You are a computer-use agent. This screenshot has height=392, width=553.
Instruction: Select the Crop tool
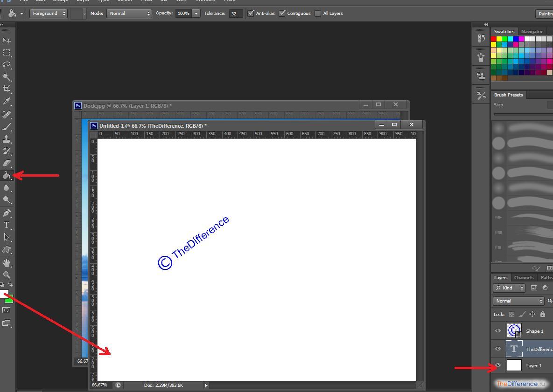(7, 89)
